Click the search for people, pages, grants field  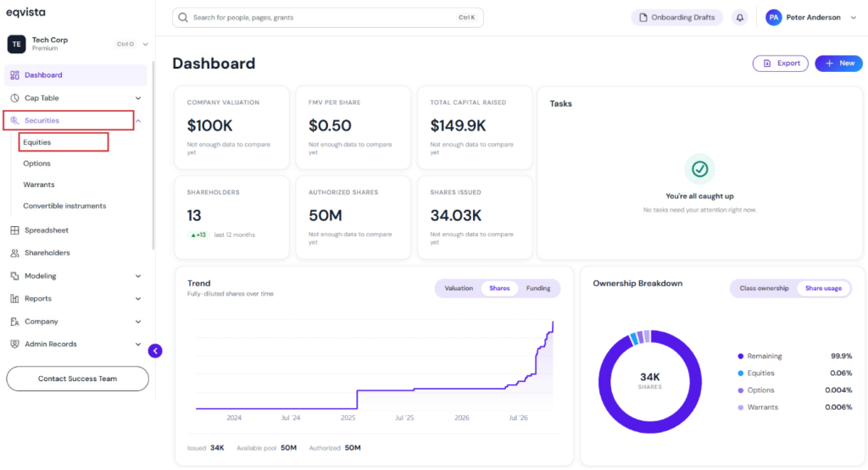pyautogui.click(x=328, y=18)
